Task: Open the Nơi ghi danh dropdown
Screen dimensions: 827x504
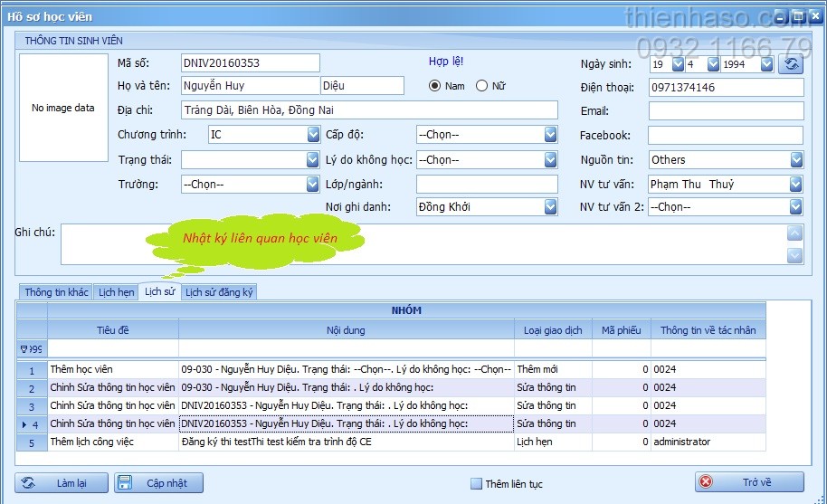Action: 550,207
